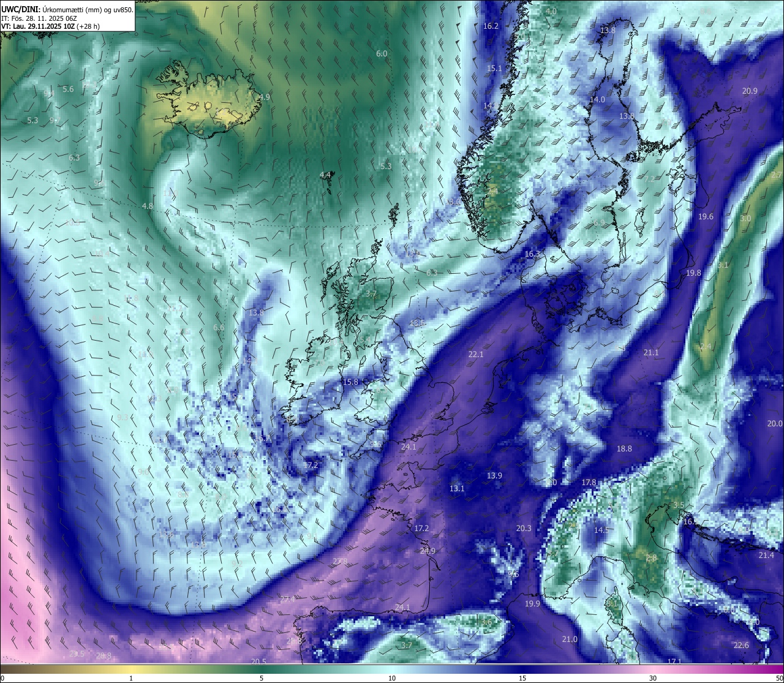This screenshot has width=784, height=683.
Task: Click the 19.9 value label
Action: 532,603
